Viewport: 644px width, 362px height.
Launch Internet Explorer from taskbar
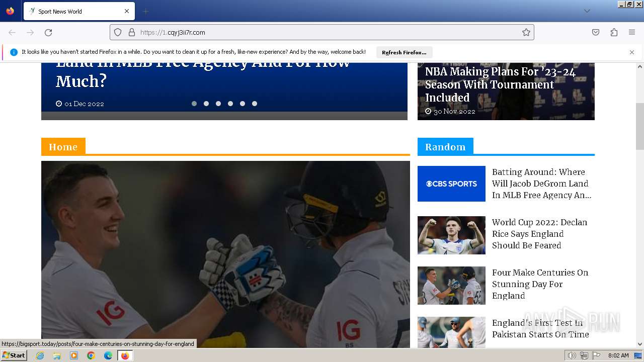click(40, 355)
